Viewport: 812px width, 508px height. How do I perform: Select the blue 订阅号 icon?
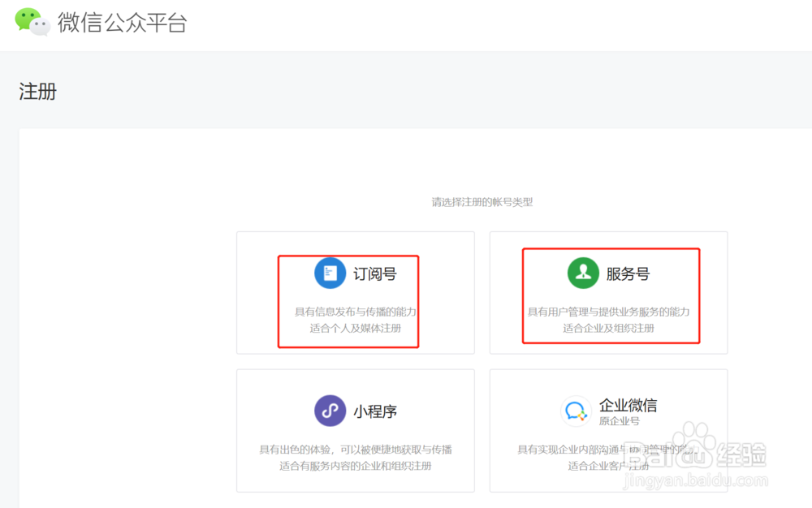click(330, 273)
